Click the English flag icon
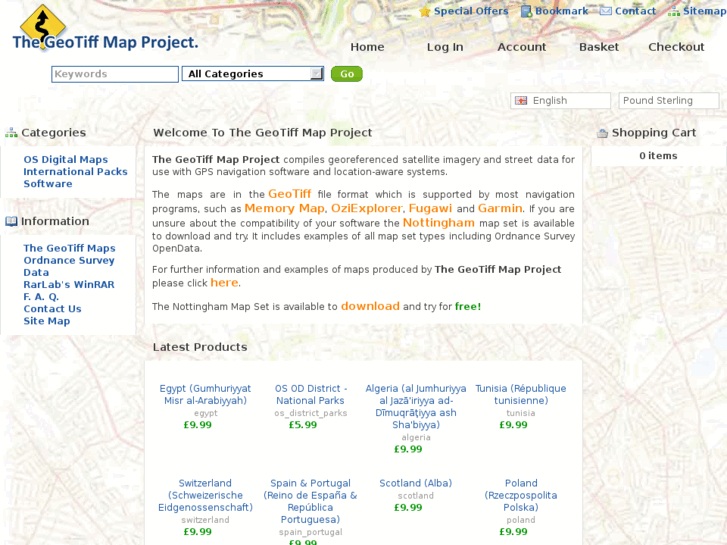727x545 pixels. (521, 101)
